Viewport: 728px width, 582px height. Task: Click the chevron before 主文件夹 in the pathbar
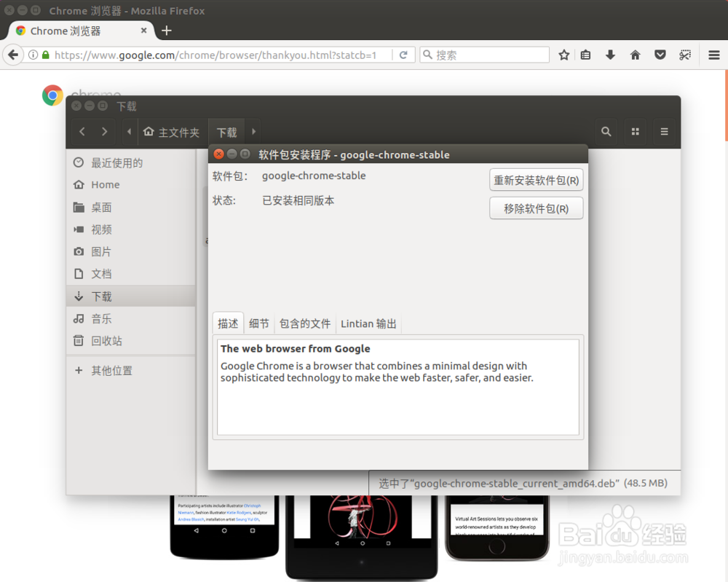coord(129,131)
